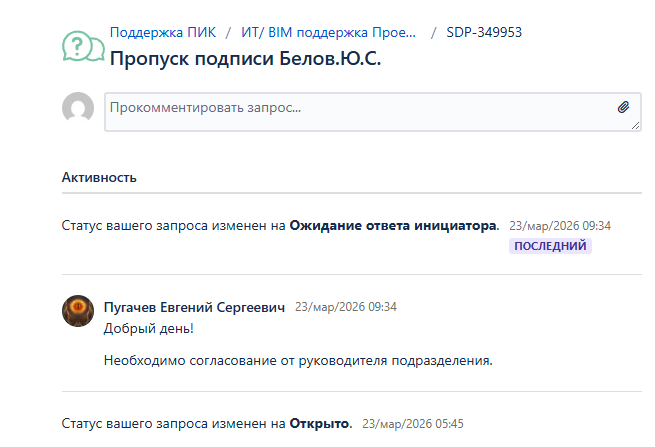Select commenter name Пугачев Евгений Сергеевич
655x447 pixels.
[194, 307]
